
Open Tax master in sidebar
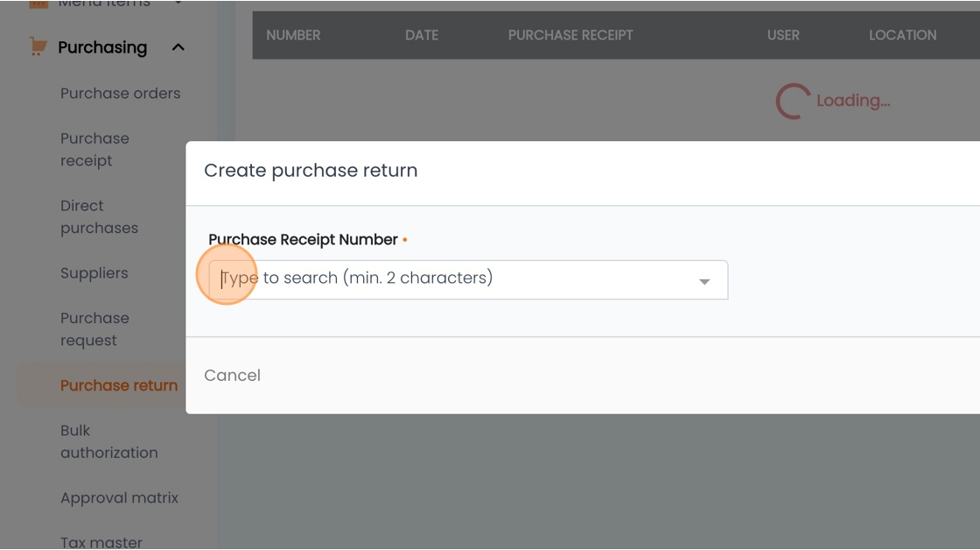(101, 542)
